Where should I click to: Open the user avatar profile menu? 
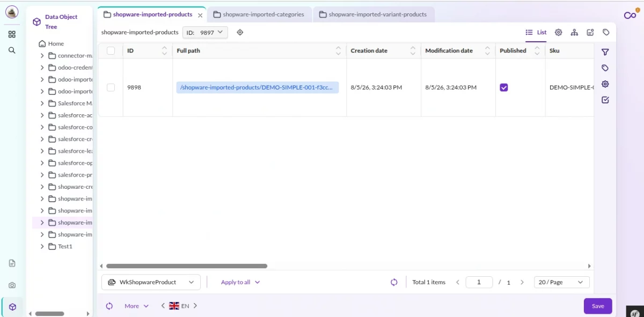(12, 12)
